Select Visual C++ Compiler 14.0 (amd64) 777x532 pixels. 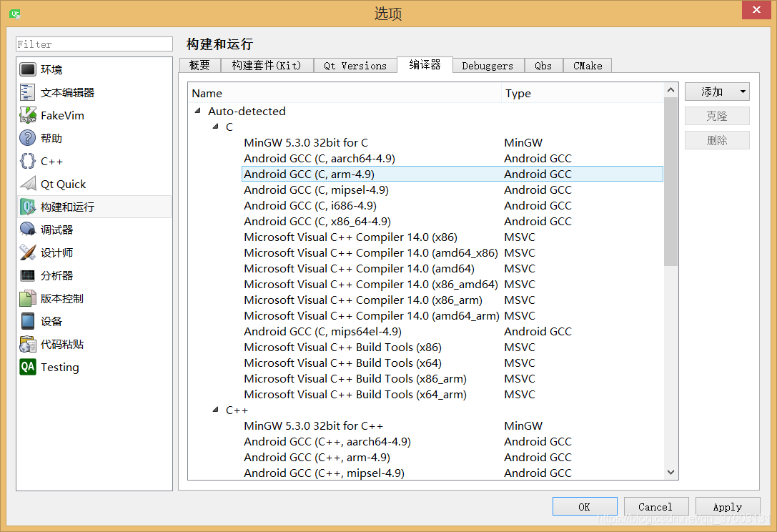[452, 269]
